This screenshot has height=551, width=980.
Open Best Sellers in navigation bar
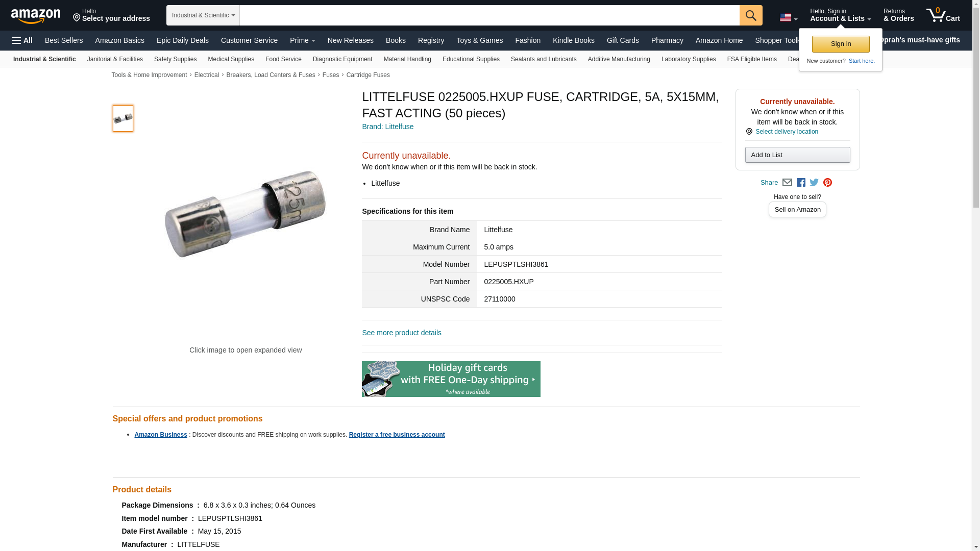point(64,40)
